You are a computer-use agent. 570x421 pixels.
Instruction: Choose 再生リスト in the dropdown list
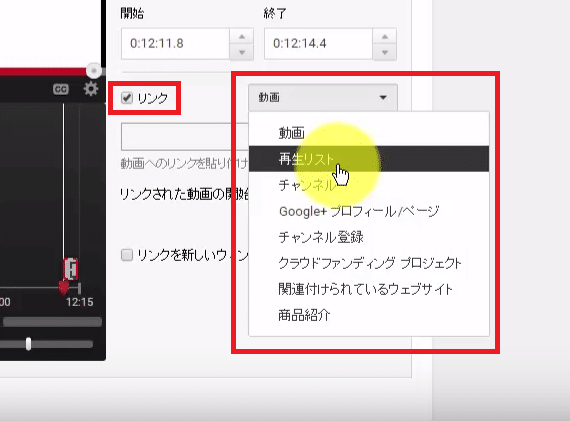(x=369, y=159)
